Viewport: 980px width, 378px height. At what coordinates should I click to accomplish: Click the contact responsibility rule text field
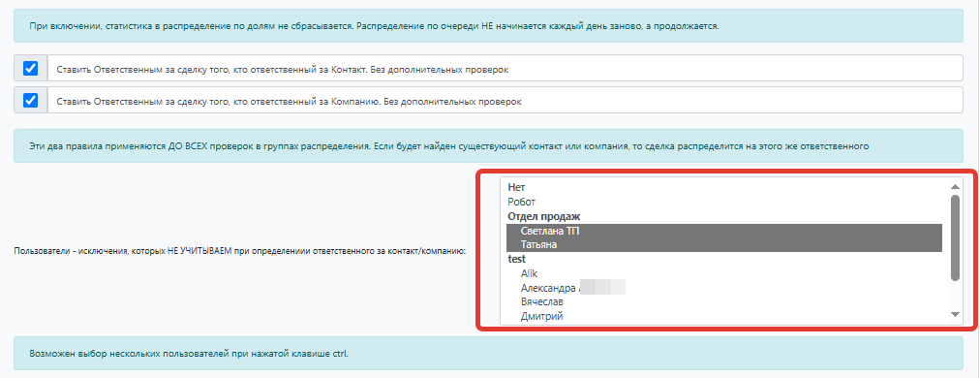[x=505, y=68]
